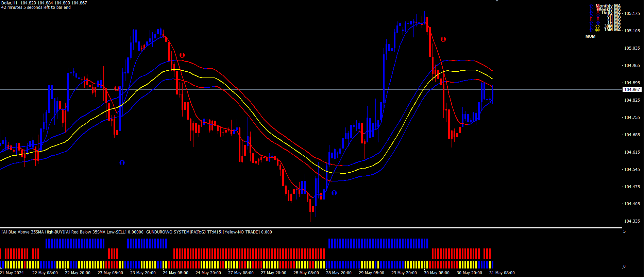Click the 105.175 price level on the scale
This screenshot has width=644, height=278.
coord(632,14)
